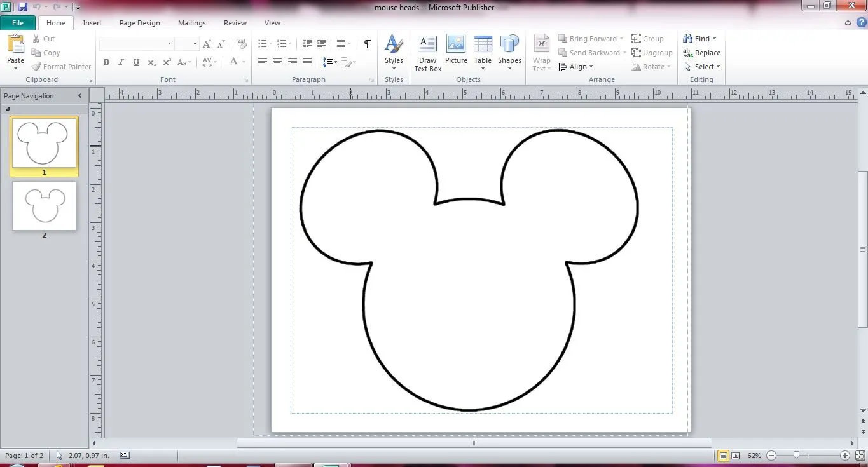Minimize the ribbon with caret icon

pyautogui.click(x=848, y=23)
